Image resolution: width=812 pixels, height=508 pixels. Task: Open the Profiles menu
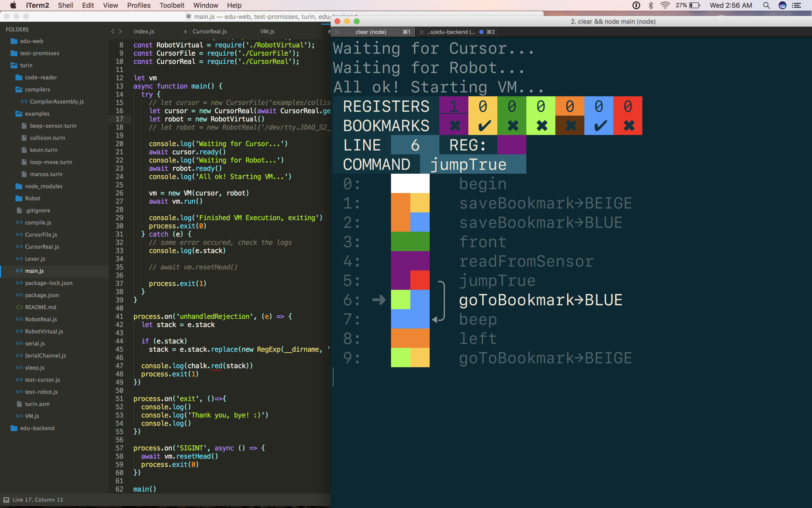click(138, 5)
